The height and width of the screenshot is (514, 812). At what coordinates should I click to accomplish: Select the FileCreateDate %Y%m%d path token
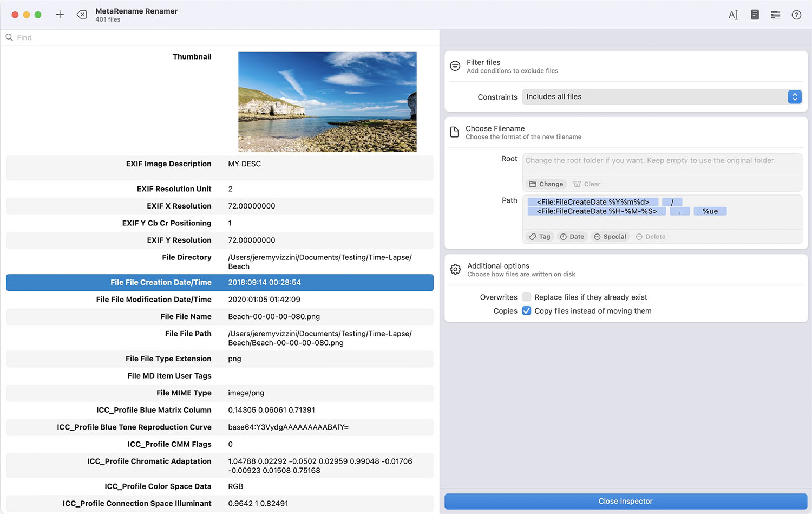[592, 201]
